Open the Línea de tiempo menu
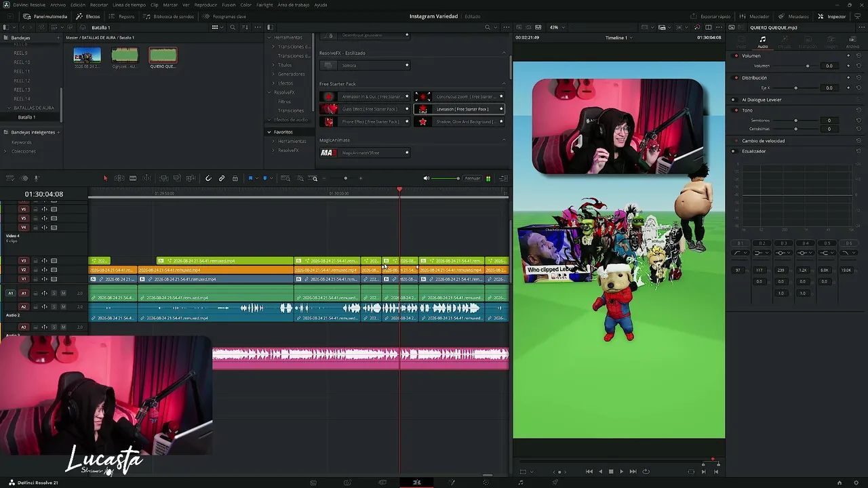868x488 pixels. [x=129, y=5]
